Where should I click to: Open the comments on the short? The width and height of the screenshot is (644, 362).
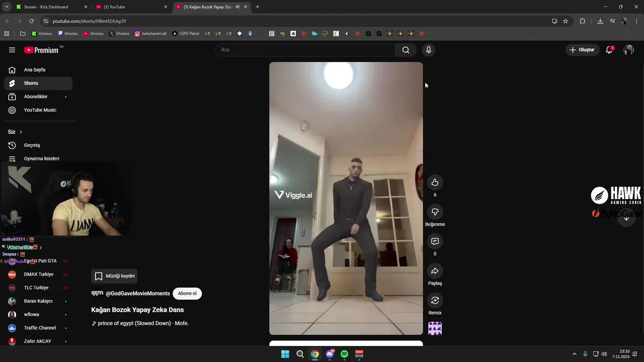pyautogui.click(x=435, y=241)
